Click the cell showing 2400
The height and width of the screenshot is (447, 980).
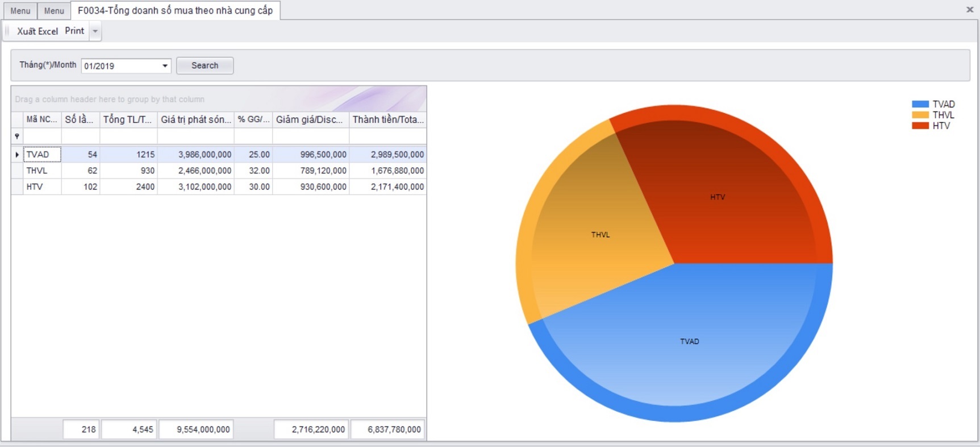[128, 187]
